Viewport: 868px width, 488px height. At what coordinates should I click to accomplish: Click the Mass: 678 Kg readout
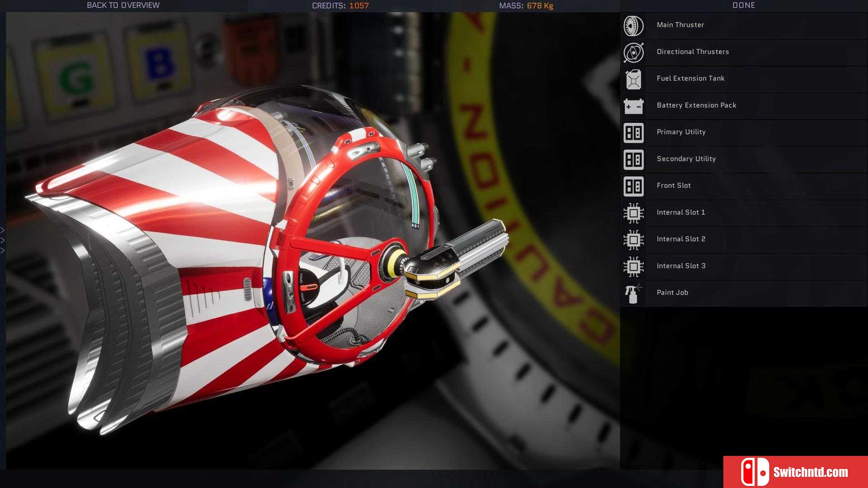(526, 6)
